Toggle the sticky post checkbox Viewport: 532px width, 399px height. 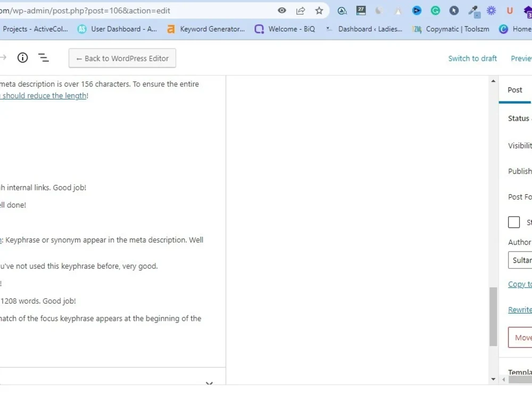point(514,222)
